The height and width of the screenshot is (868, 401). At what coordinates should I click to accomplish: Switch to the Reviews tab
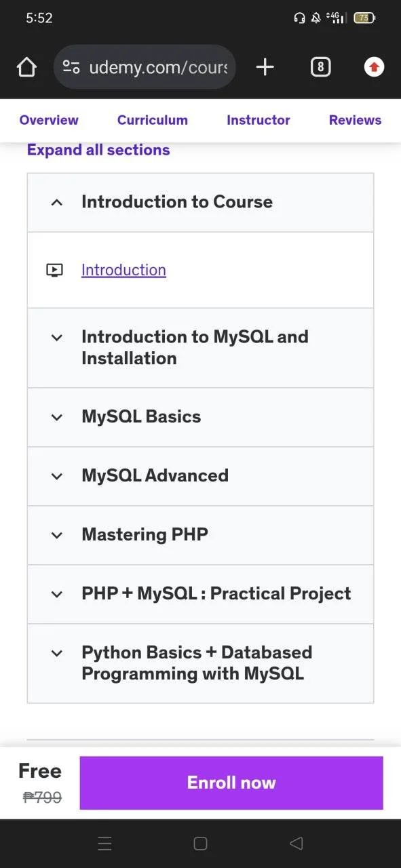(x=355, y=120)
